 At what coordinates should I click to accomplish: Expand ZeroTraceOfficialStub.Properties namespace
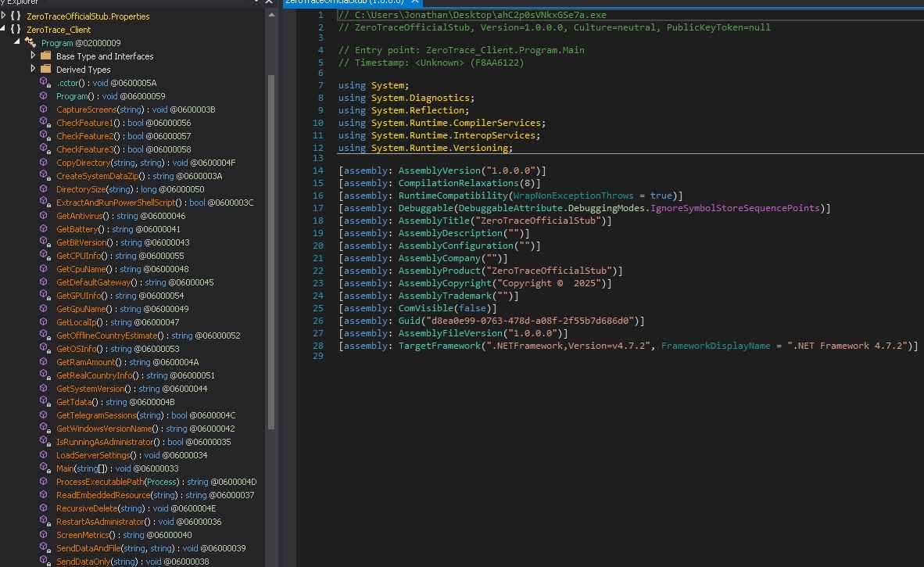4,16
